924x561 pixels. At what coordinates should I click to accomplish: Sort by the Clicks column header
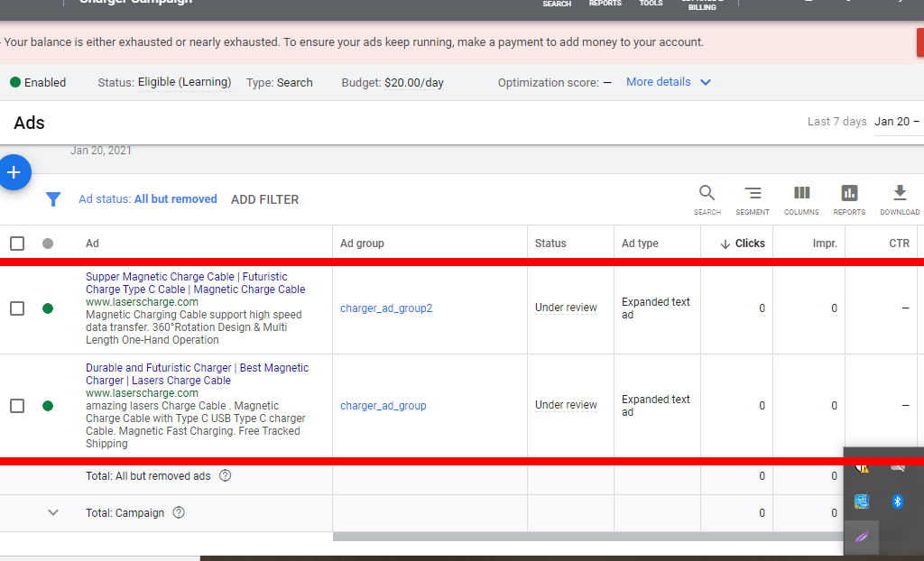743,244
